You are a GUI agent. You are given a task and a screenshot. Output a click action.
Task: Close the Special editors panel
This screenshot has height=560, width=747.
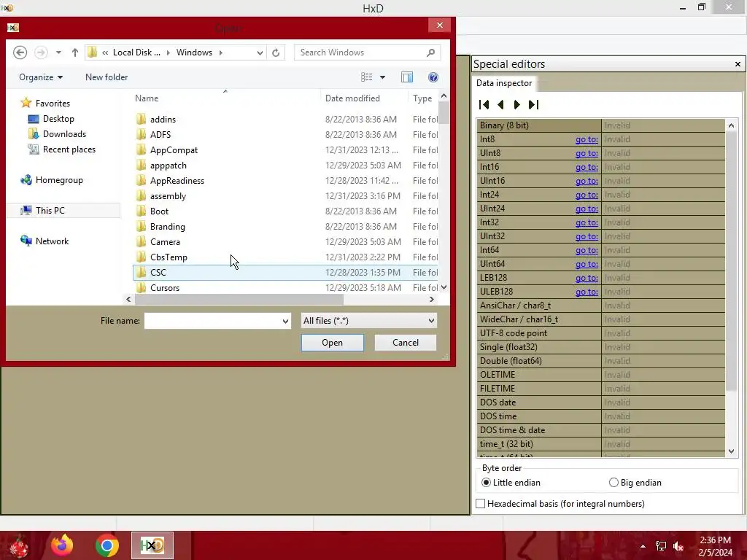click(x=738, y=64)
